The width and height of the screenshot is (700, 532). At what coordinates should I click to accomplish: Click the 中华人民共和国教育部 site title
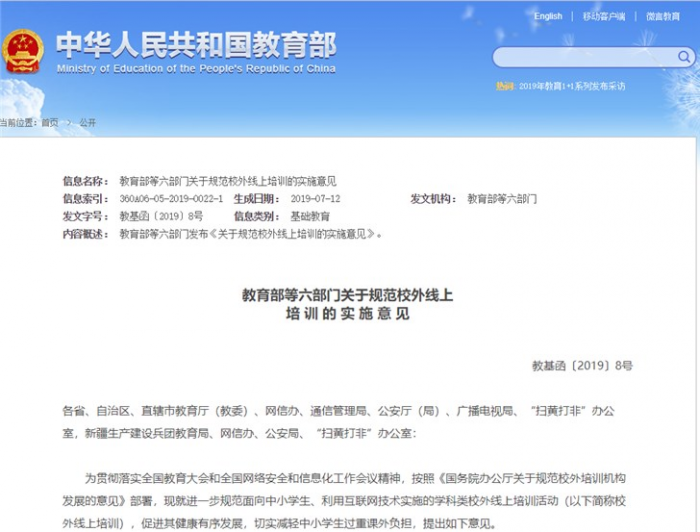(196, 44)
